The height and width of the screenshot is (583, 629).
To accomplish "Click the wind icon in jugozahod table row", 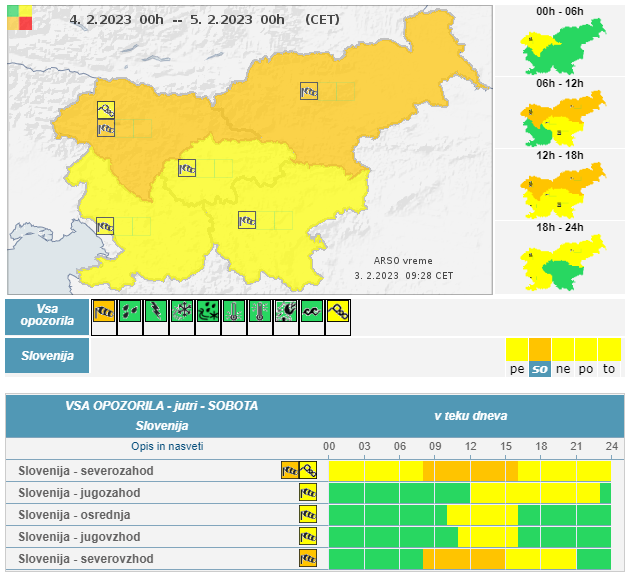I will (x=308, y=492).
